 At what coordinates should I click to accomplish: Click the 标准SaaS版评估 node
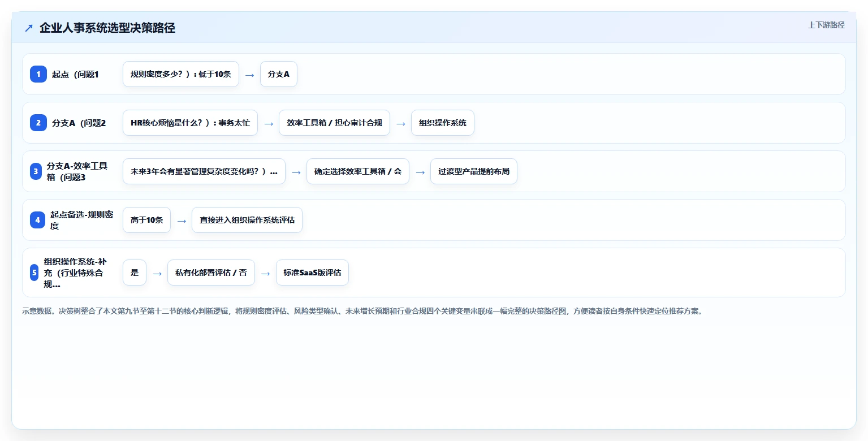point(312,273)
